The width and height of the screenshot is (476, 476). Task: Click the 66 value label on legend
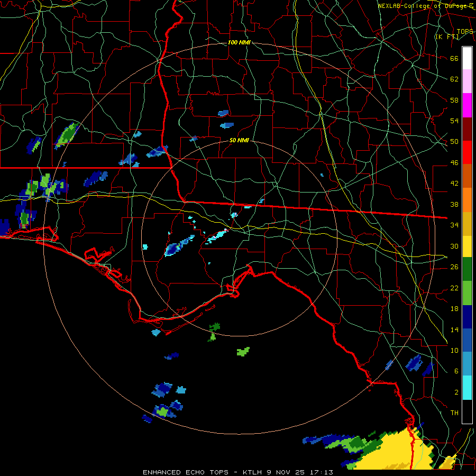point(454,59)
